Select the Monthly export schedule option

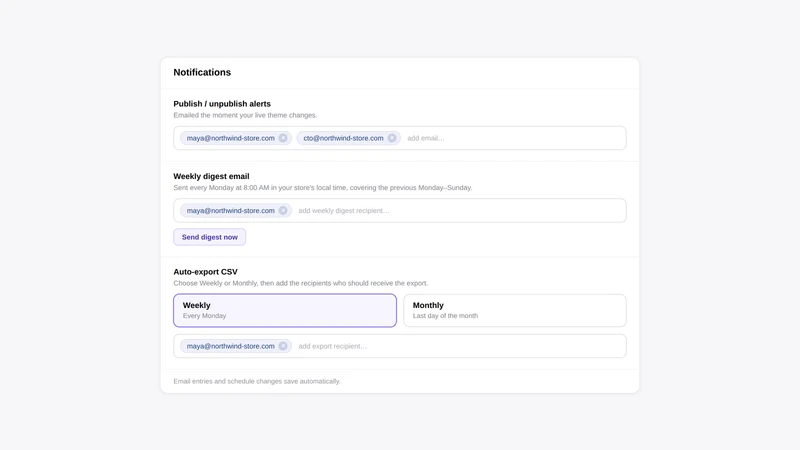coord(515,310)
